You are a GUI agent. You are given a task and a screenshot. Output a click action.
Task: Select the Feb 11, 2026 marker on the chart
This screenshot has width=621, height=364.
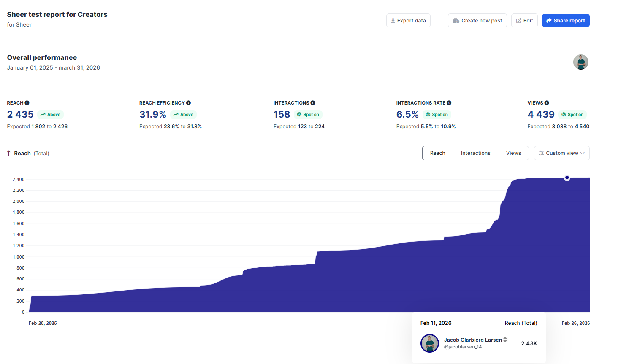click(x=567, y=178)
